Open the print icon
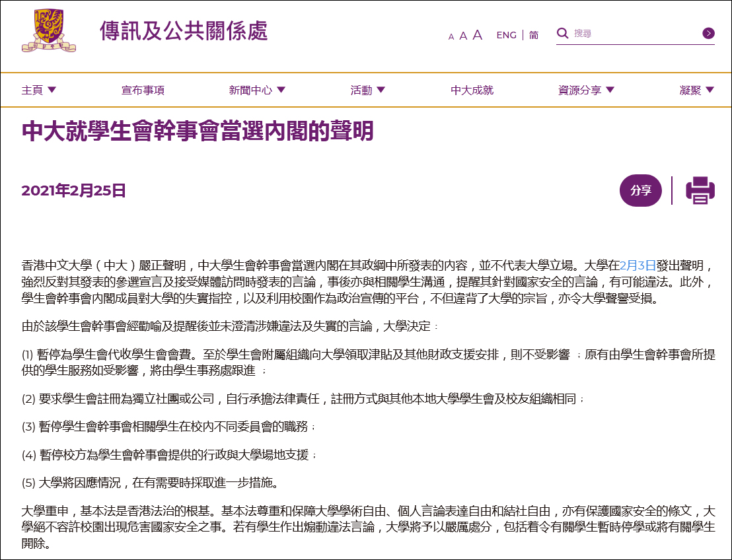 (x=701, y=191)
